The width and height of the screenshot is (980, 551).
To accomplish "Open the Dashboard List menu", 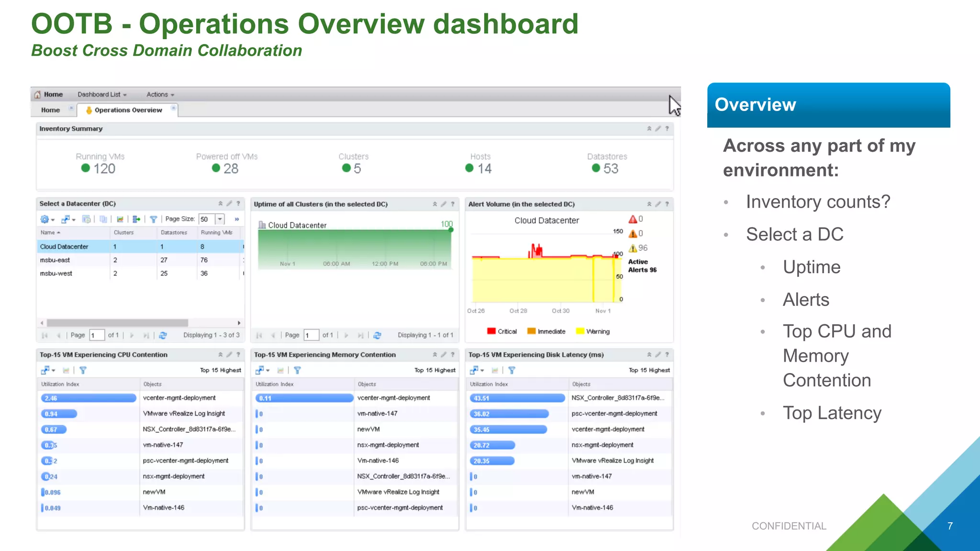I will point(102,94).
